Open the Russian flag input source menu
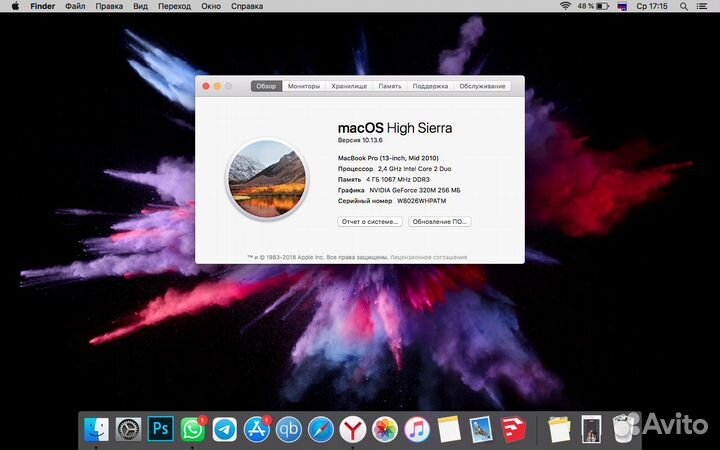720x450 pixels. [622, 6]
